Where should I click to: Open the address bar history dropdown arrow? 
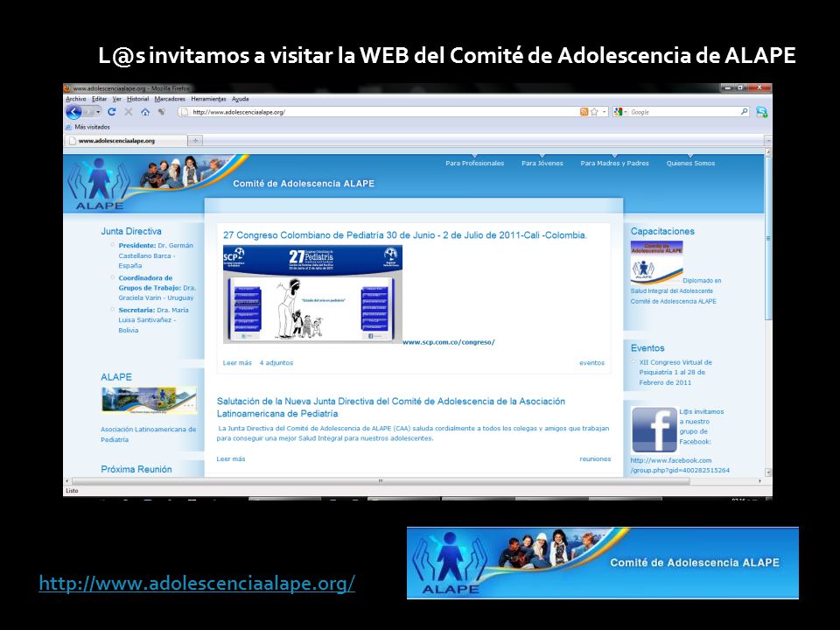(605, 112)
